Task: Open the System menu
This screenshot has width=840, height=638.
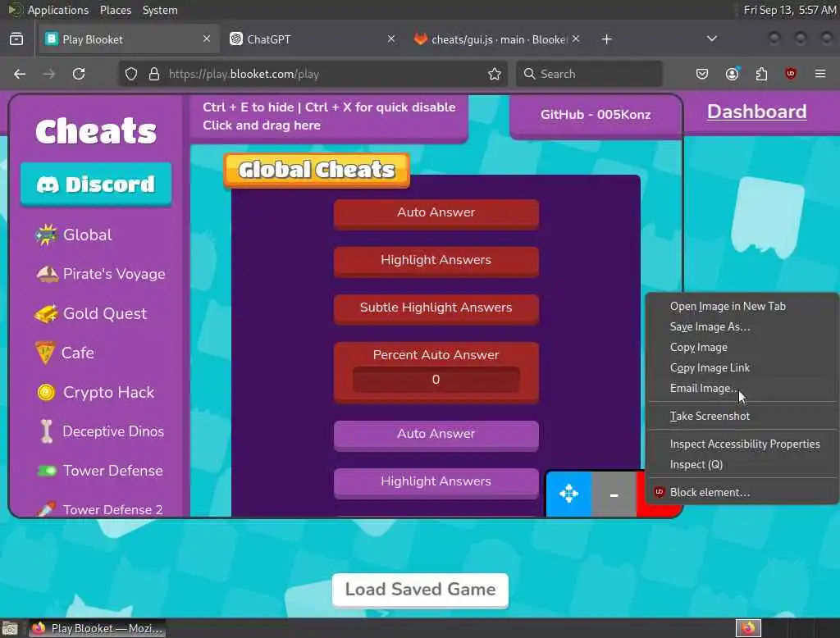Action: click(160, 10)
